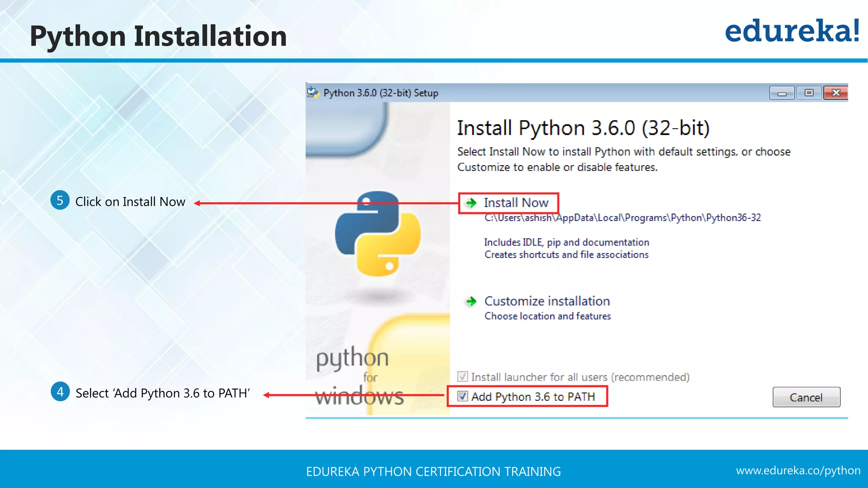
Task: Click the green arrow beside Install Now
Action: pyautogui.click(x=471, y=203)
